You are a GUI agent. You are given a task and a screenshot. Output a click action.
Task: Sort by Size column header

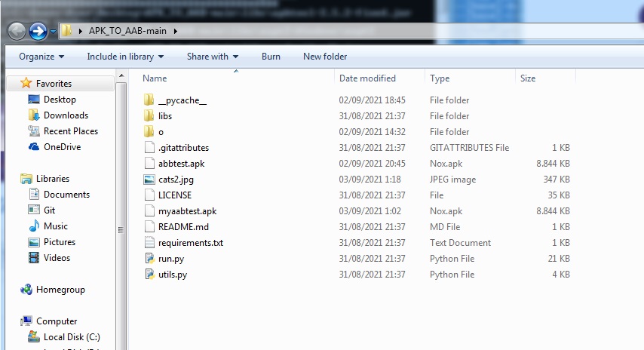(528, 78)
